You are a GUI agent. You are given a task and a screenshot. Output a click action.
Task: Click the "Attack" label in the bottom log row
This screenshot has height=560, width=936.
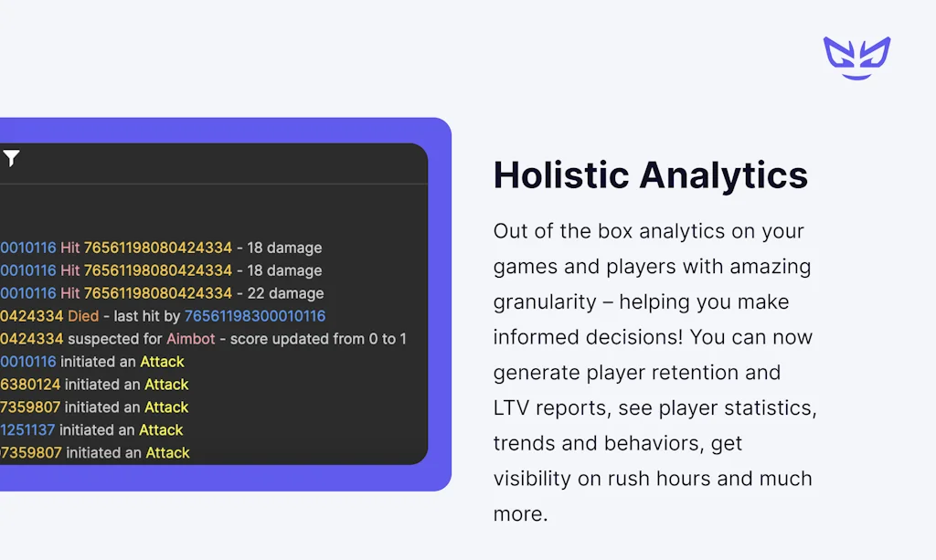[x=168, y=452]
